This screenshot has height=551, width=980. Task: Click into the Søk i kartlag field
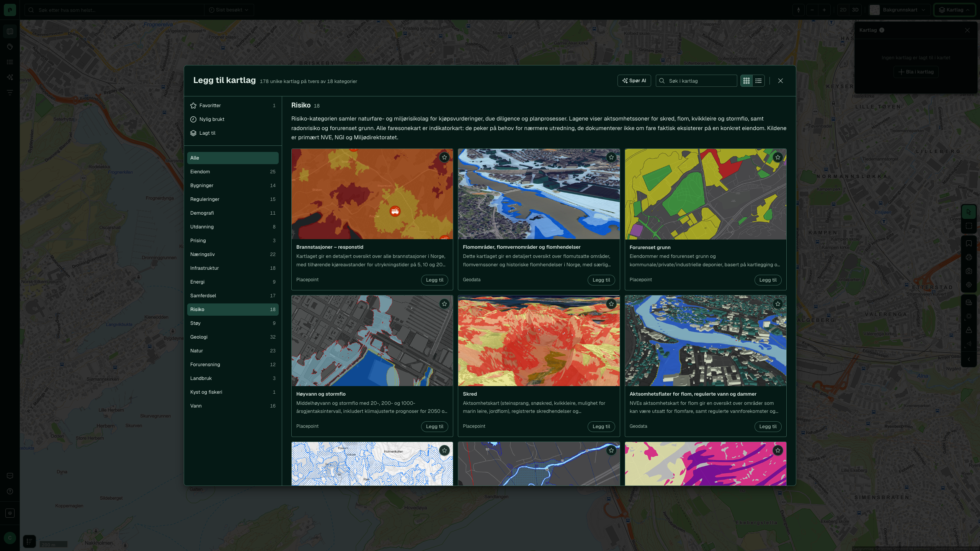coord(696,81)
